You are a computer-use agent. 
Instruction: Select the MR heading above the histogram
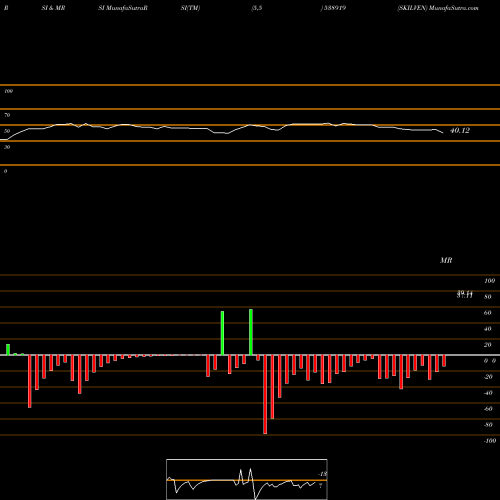[446, 260]
